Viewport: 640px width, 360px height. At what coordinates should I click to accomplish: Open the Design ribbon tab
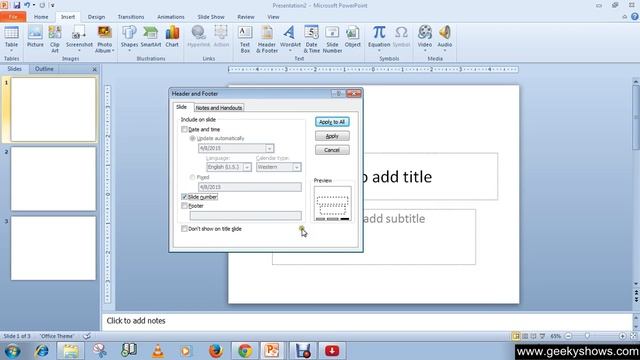click(x=96, y=17)
